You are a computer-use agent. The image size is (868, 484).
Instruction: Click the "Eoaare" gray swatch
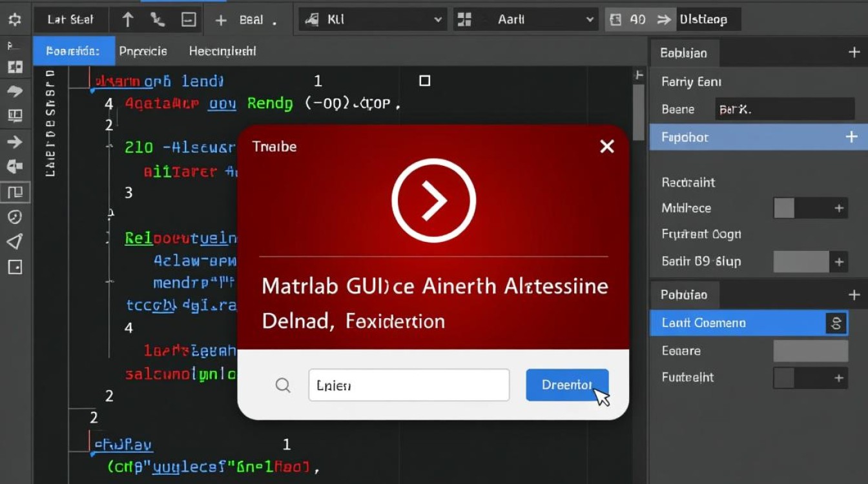point(811,351)
